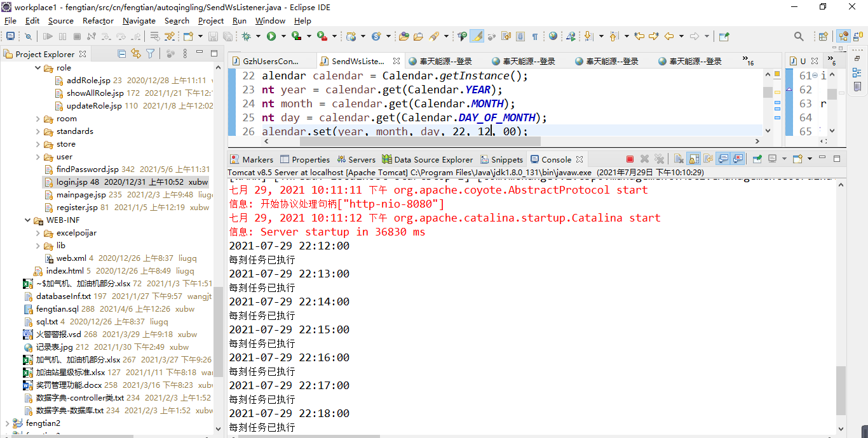Screen dimensions: 868x438
Task: Click the green Run button in toolbar
Action: click(x=271, y=37)
